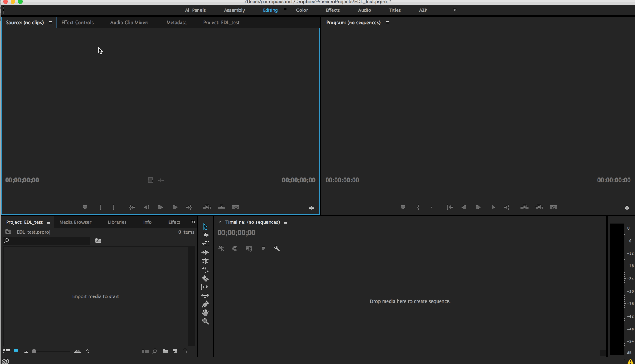
Task: Add a marker in the Source monitor
Action: click(85, 207)
